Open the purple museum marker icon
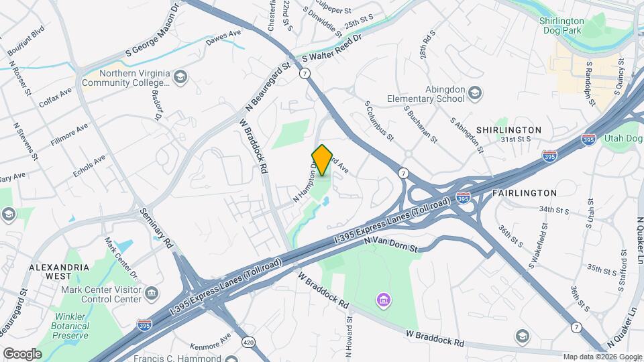 (384, 300)
